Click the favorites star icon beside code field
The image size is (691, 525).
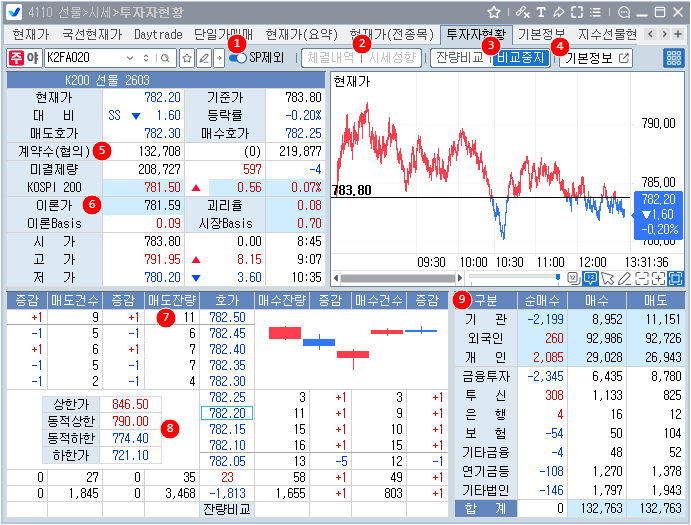pyautogui.click(x=186, y=58)
